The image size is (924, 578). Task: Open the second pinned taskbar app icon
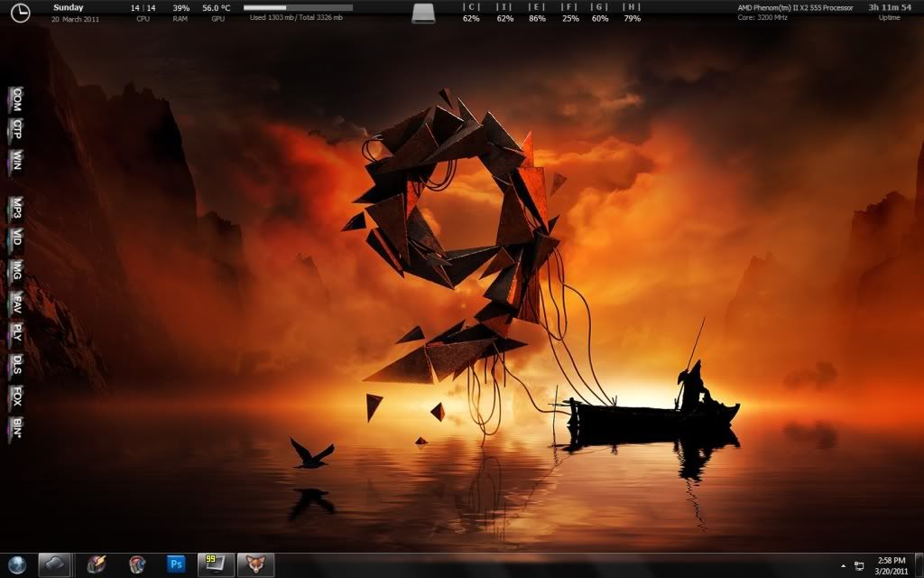point(97,564)
